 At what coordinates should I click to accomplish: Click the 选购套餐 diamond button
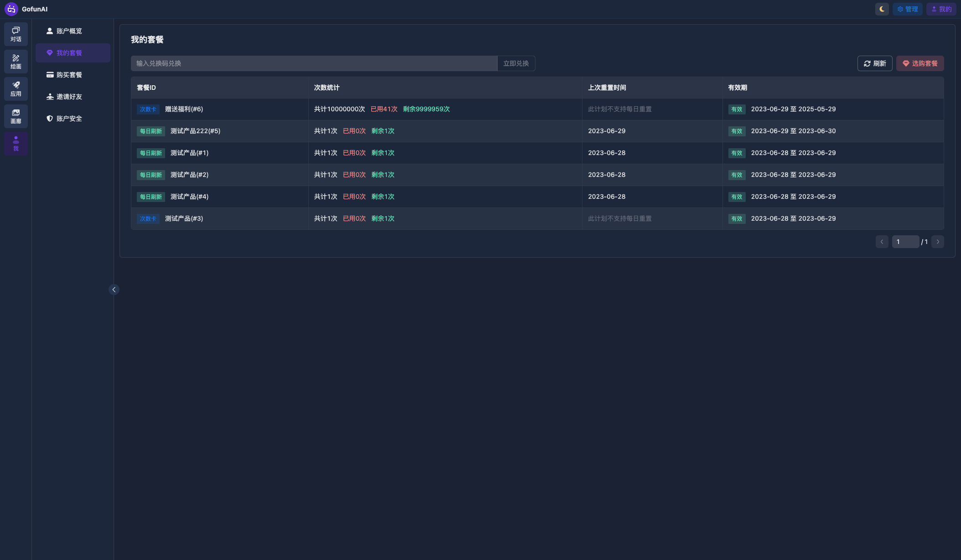pyautogui.click(x=919, y=63)
